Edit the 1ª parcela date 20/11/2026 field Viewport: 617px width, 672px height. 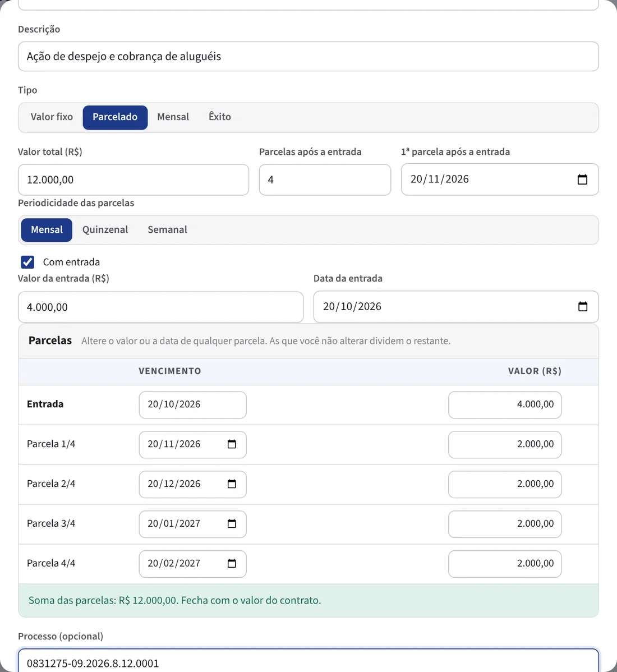tap(500, 179)
